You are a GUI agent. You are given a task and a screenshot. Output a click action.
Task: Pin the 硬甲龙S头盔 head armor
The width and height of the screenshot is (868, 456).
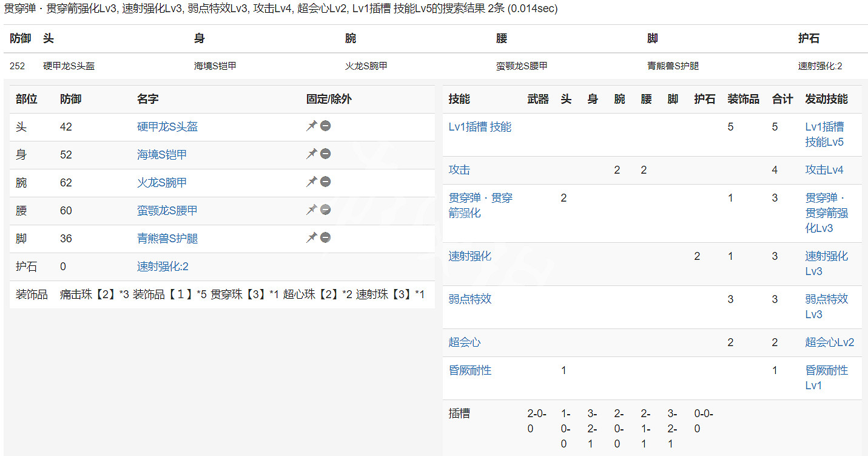tap(311, 126)
